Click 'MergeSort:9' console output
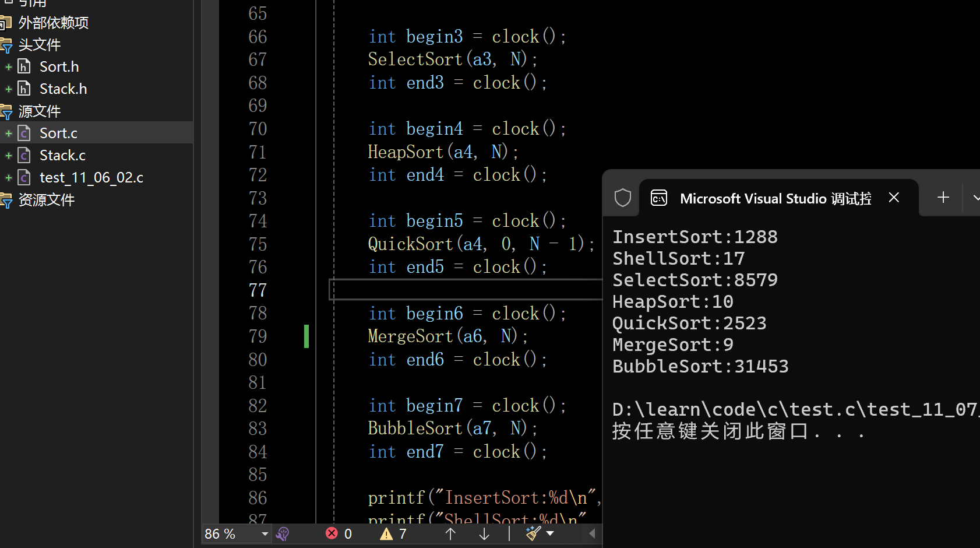Image resolution: width=980 pixels, height=548 pixels. 672,345
